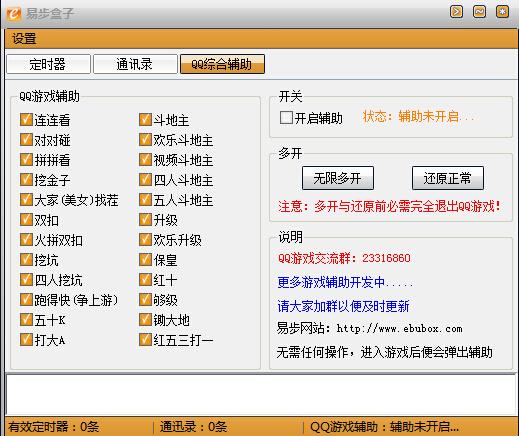Open the ebubox.com website link
Viewport: 519px width, 436px height.
[399, 329]
